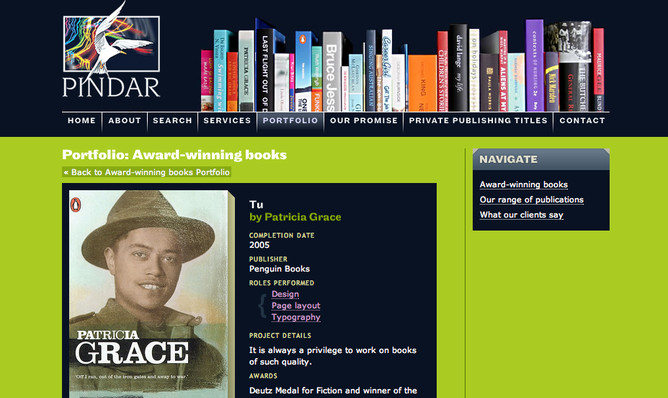The width and height of the screenshot is (668, 398).
Task: Click the 'by Patricia Grace' author text
Action: [x=295, y=217]
